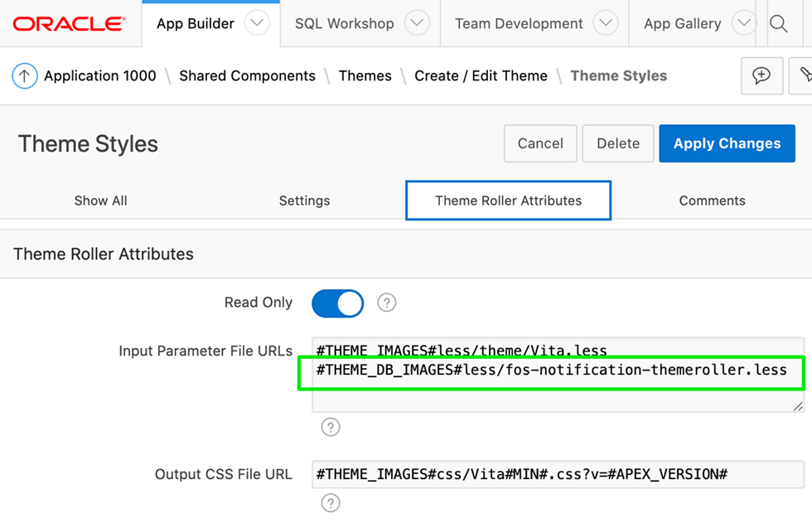Disable the Read Only toggle

coord(336,303)
